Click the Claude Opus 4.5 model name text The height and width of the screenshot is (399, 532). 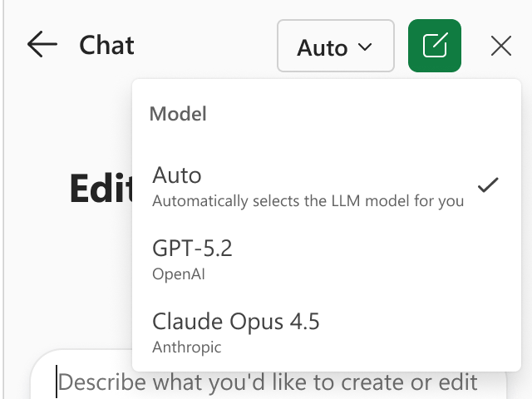[236, 321]
